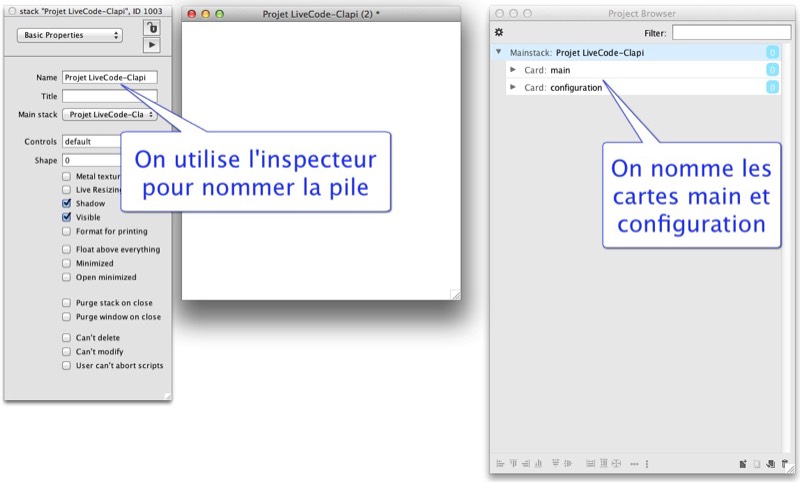The image size is (800, 482).
Task: Enable Float above everything option
Action: tap(67, 249)
